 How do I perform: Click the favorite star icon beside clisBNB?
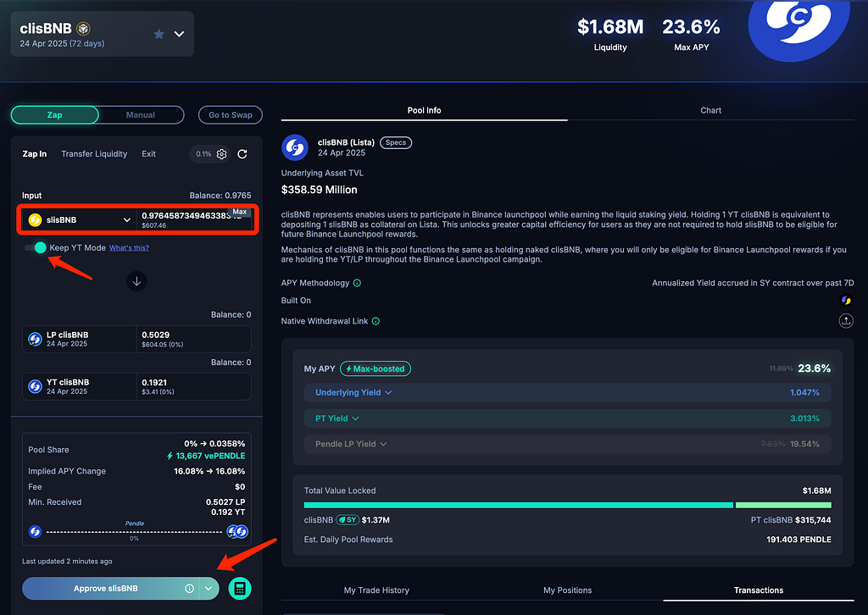159,34
